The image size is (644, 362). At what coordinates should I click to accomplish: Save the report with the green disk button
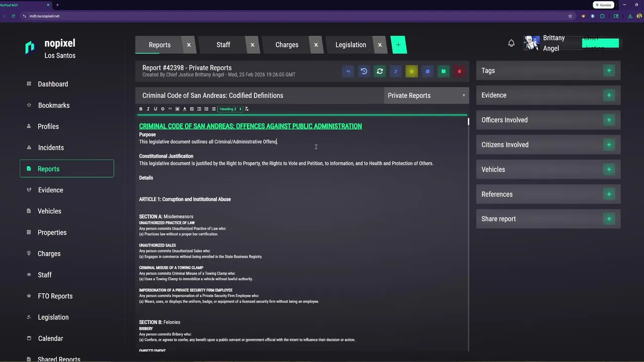443,71
